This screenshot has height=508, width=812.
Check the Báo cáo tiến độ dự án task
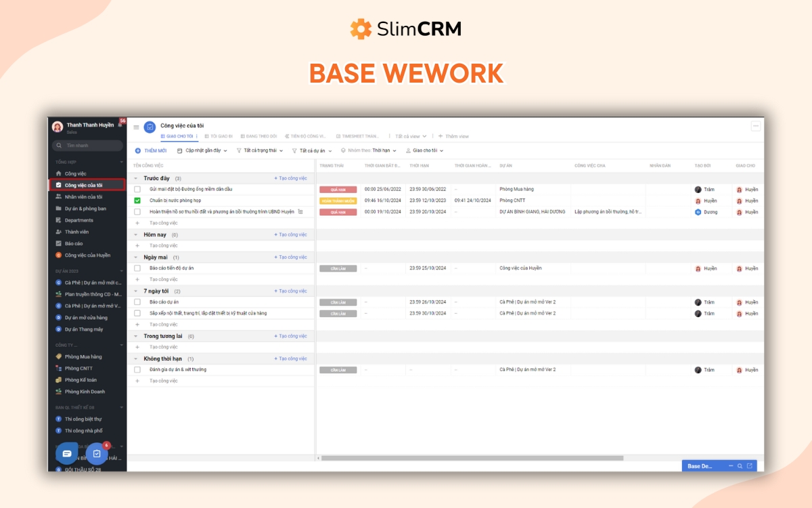(137, 268)
